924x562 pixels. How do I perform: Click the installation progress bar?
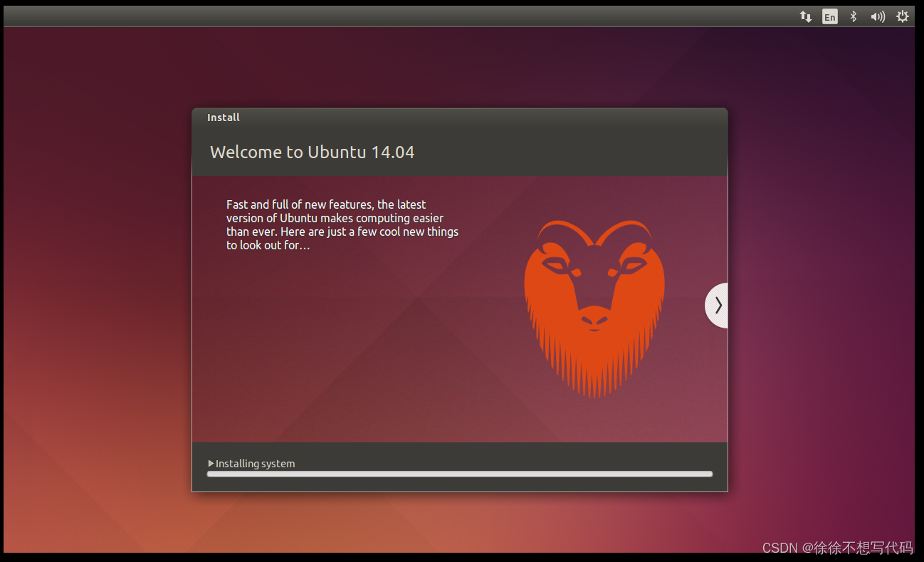(459, 474)
